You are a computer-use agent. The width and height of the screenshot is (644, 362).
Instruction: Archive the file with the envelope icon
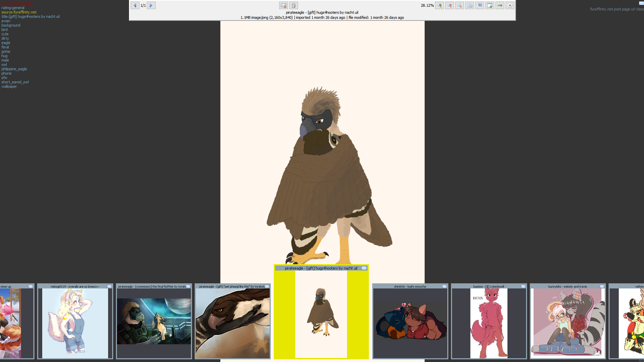coord(284,5)
